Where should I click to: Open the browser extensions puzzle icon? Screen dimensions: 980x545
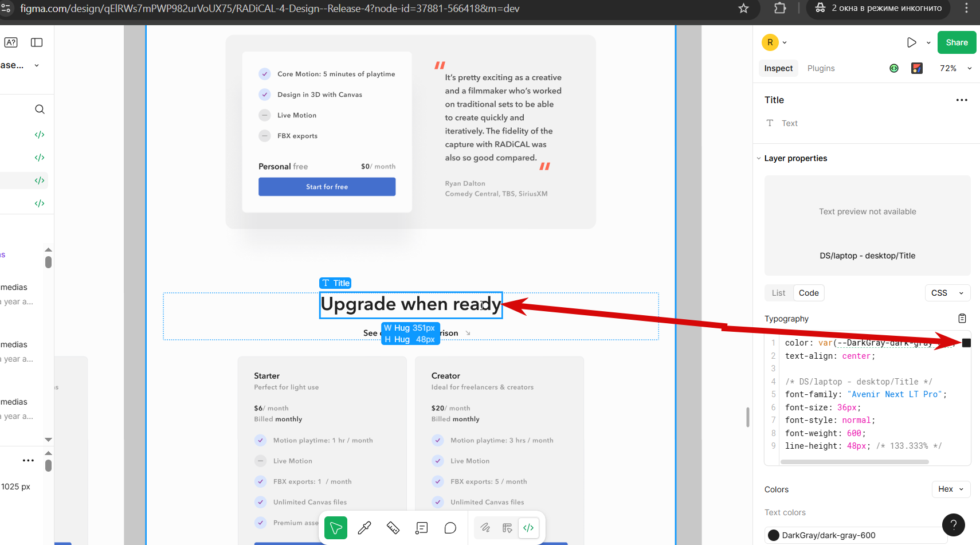click(780, 8)
